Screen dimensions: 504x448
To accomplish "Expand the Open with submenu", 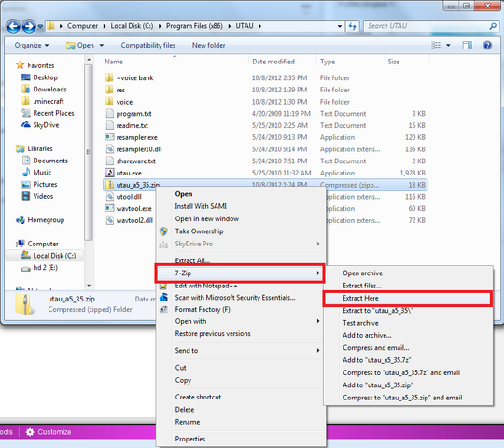I will pyautogui.click(x=241, y=321).
